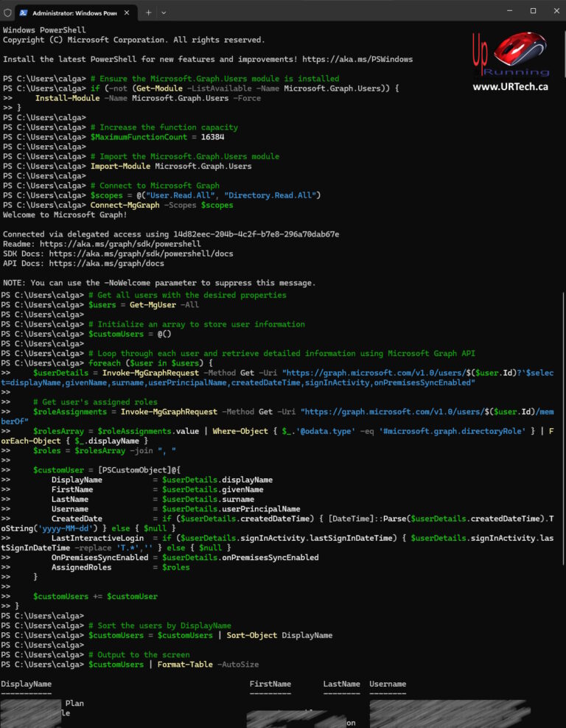Click the Get-MgUser -All command text
This screenshot has height=728, width=566.
coord(164,304)
